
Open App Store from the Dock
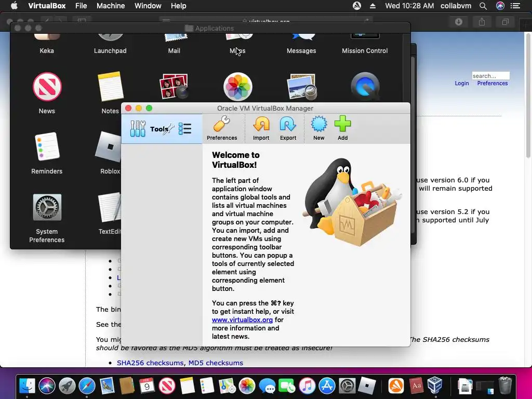tap(327, 386)
